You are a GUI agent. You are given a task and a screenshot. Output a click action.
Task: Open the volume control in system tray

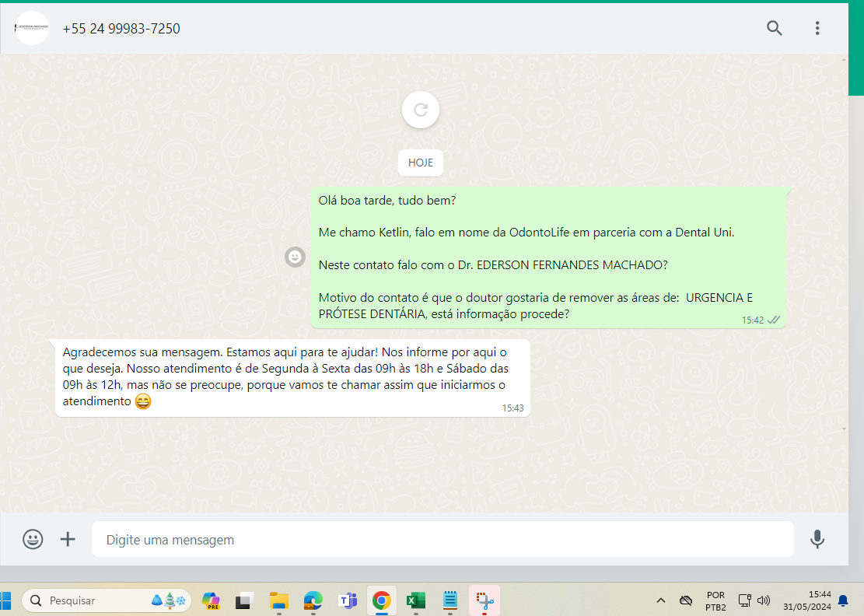[764, 600]
